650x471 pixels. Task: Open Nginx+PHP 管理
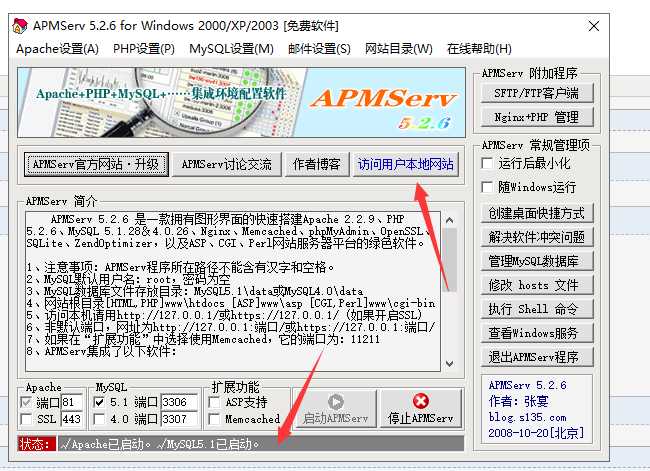pyautogui.click(x=537, y=117)
